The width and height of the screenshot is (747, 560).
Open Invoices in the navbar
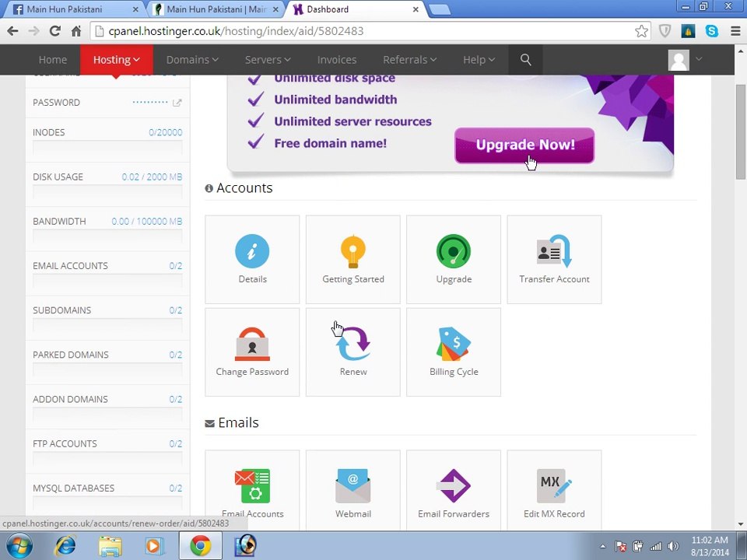pyautogui.click(x=337, y=60)
